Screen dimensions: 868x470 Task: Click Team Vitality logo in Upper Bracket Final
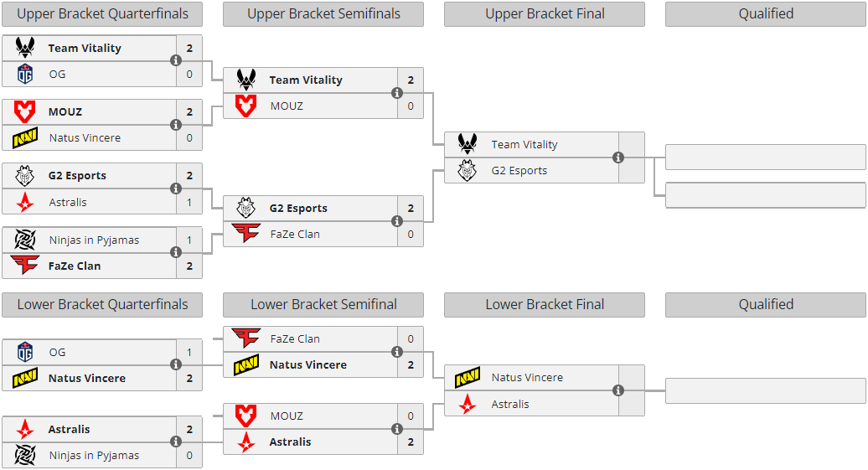(x=468, y=144)
